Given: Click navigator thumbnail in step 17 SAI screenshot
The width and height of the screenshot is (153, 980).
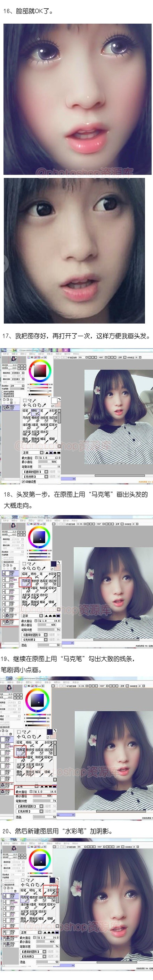Looking at the screenshot, I should pyautogui.click(x=14, y=360).
